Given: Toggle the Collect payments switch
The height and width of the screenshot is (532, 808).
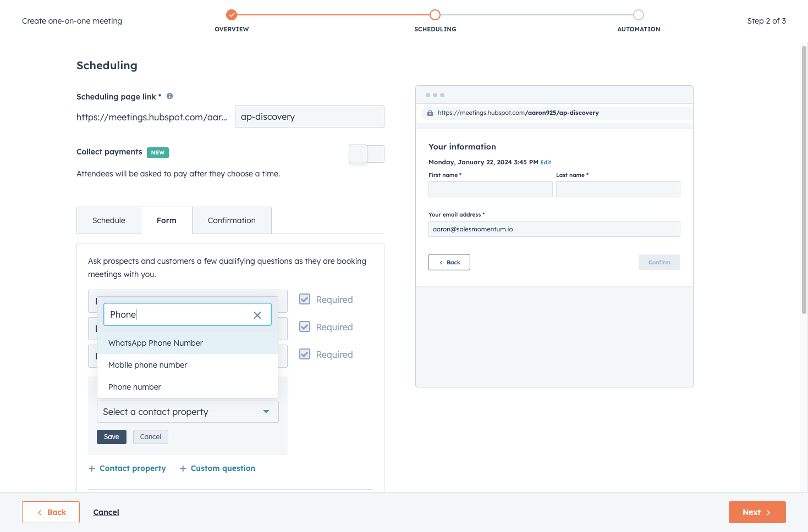Looking at the screenshot, I should [366, 154].
